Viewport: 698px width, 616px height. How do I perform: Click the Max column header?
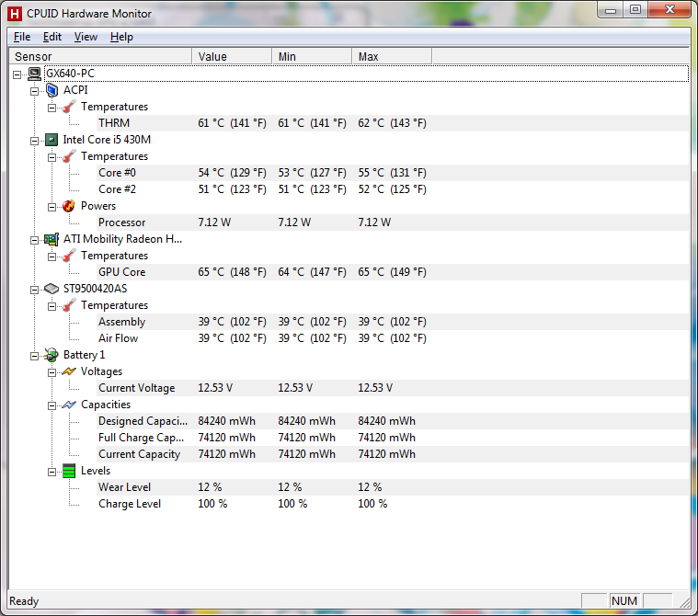[392, 56]
